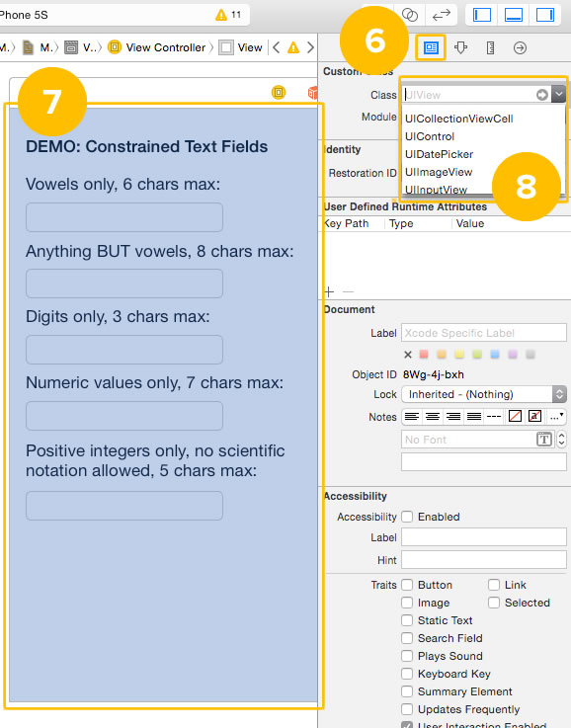Toggle the right Utilities panel
Image resolution: width=571 pixels, height=728 pixels.
click(x=545, y=15)
